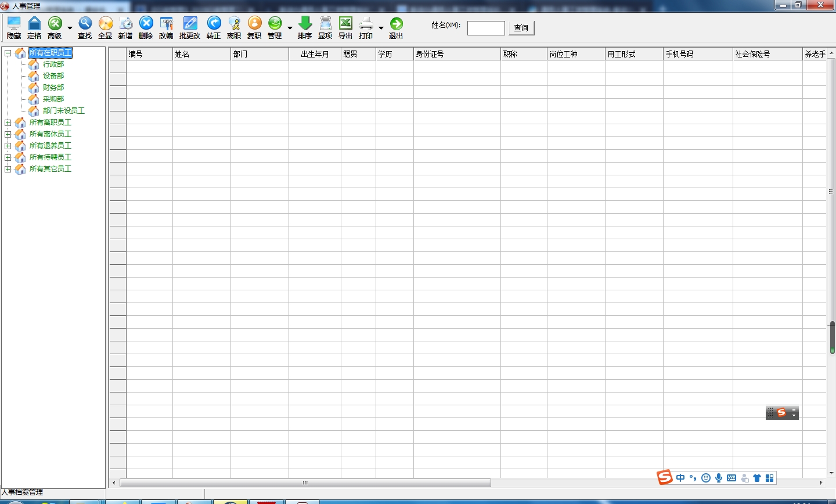Export data with the 导出 Excel icon

345,27
